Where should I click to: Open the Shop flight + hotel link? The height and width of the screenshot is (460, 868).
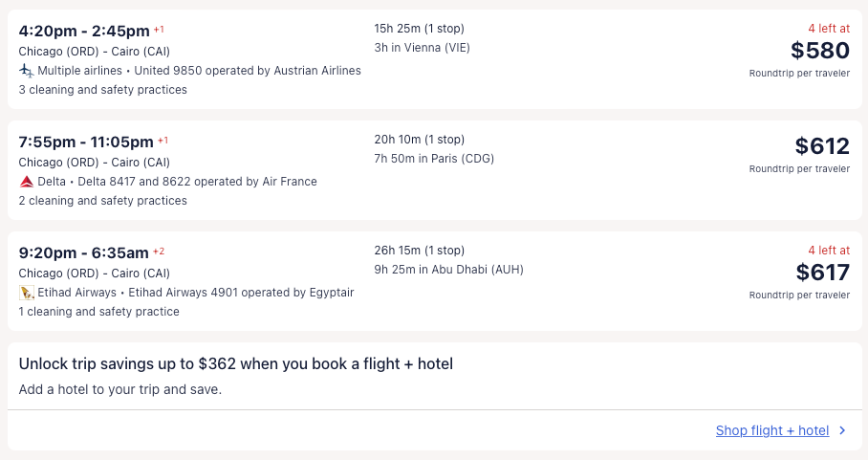[771, 431]
